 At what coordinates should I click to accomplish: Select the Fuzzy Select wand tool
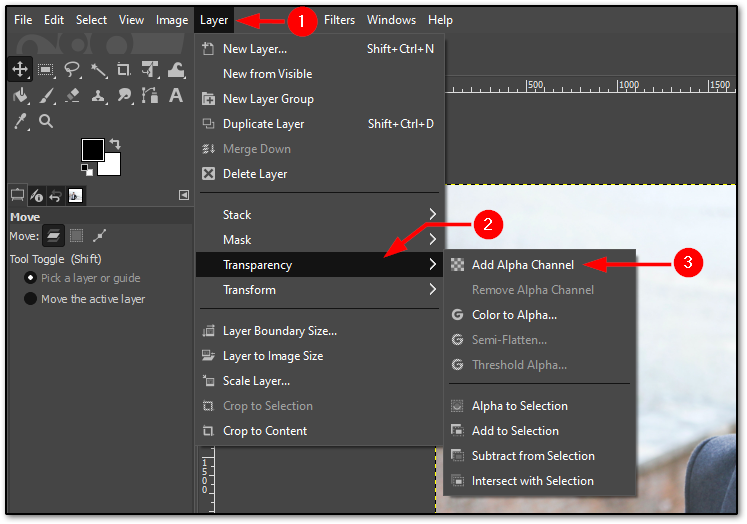pos(98,70)
